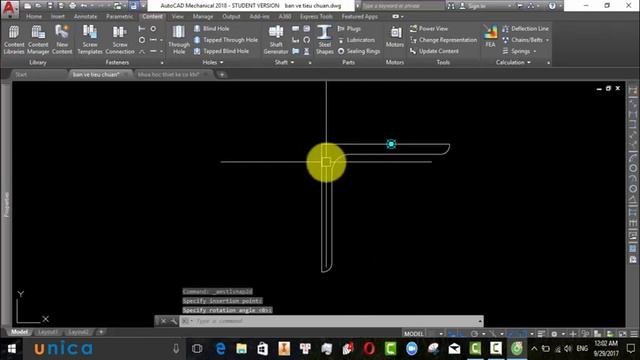Toggle lineweight display in status bar
The width and height of the screenshot is (640, 360).
point(541,334)
